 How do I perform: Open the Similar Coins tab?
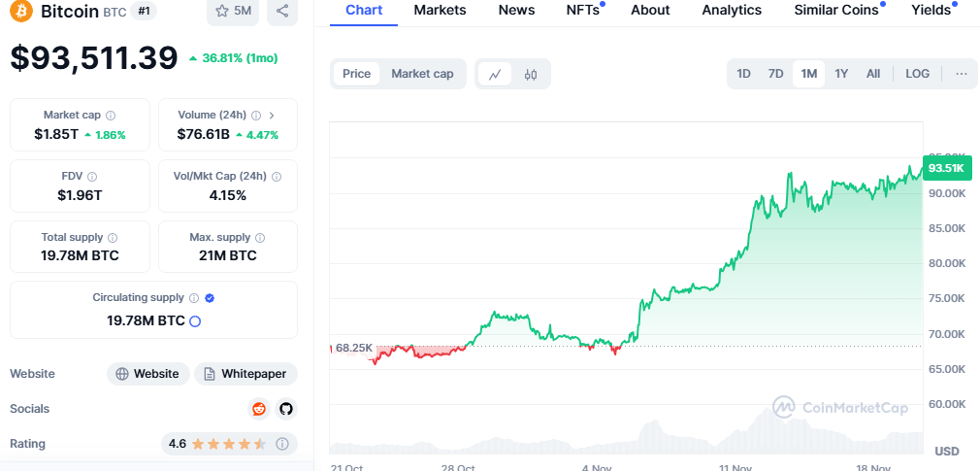(836, 10)
